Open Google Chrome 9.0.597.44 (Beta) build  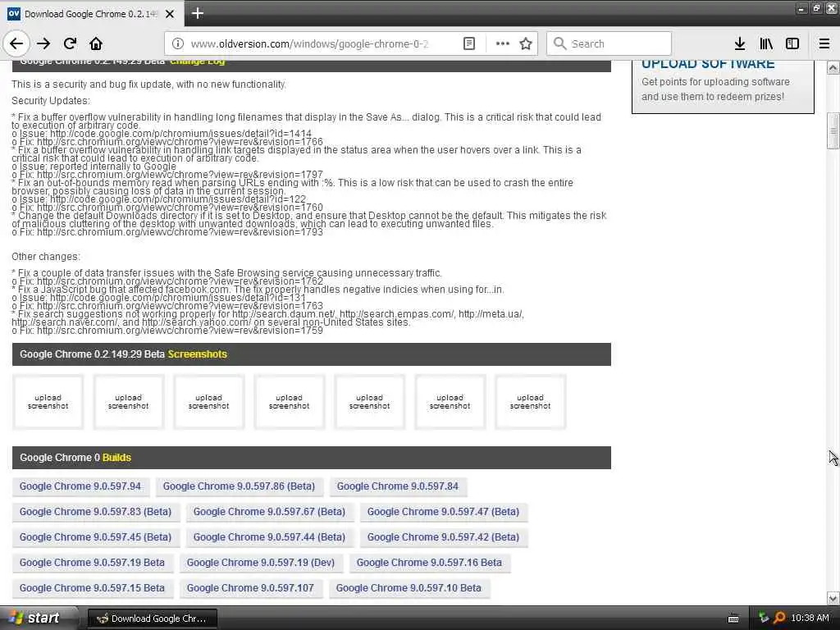click(269, 536)
